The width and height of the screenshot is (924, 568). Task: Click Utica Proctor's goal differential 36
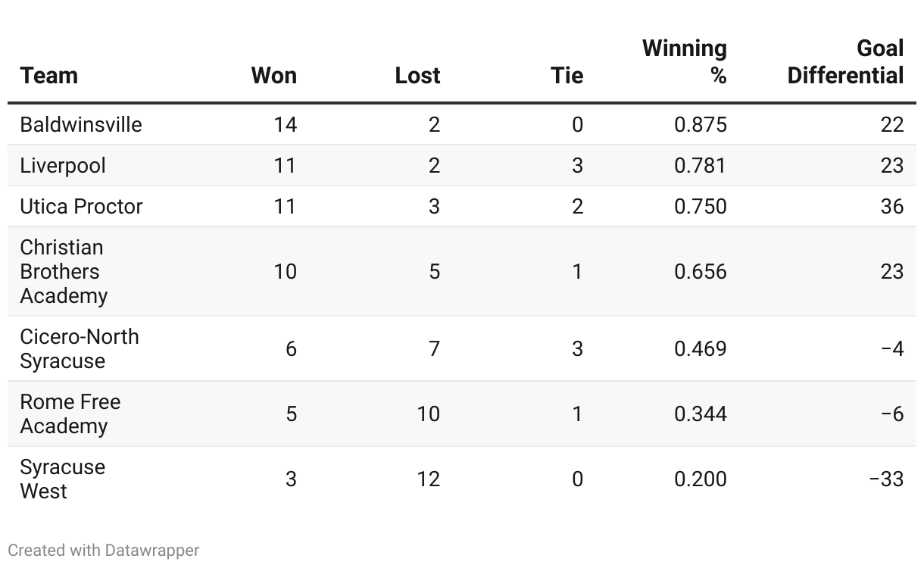tap(892, 207)
